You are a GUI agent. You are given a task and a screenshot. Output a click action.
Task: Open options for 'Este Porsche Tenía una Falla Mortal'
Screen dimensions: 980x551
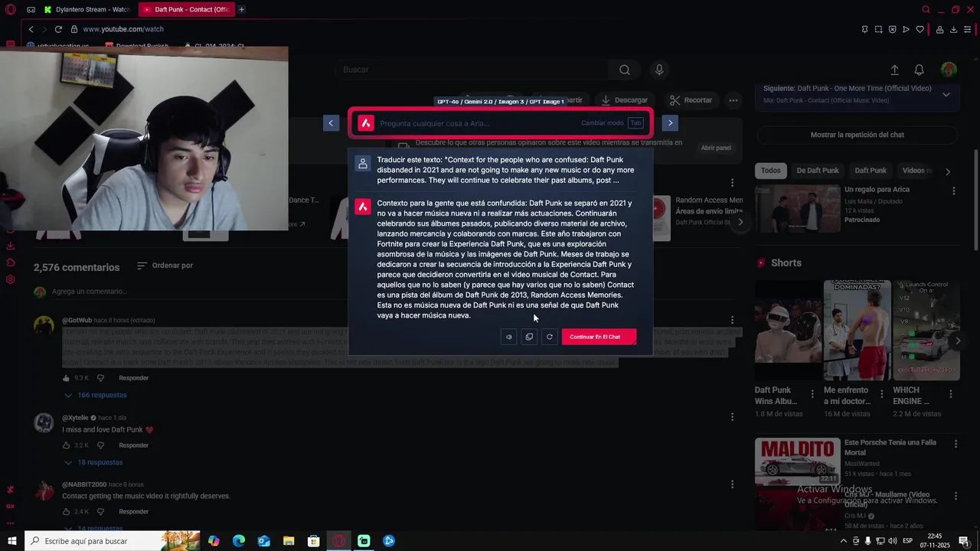pos(955,444)
